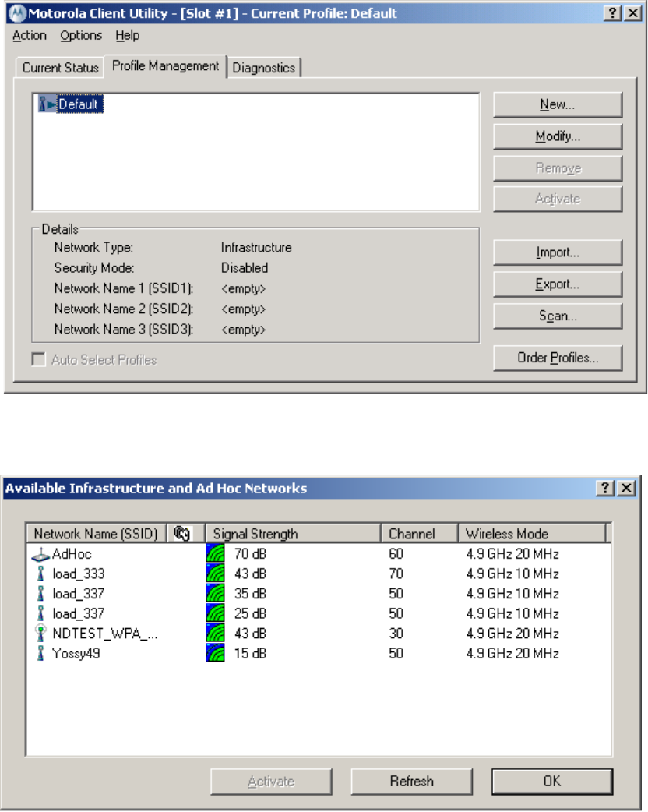Click the load_333 43 dB signal icon

215,574
